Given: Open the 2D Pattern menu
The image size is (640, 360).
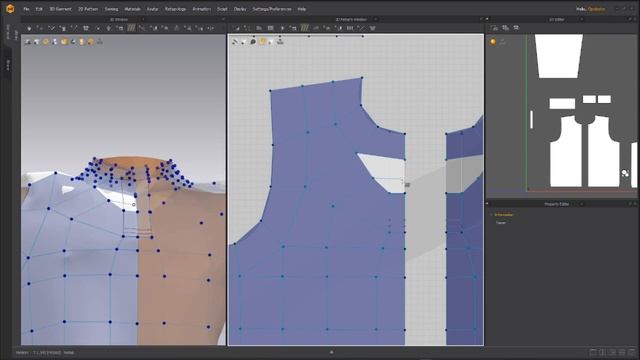Looking at the screenshot, I should tap(88, 9).
